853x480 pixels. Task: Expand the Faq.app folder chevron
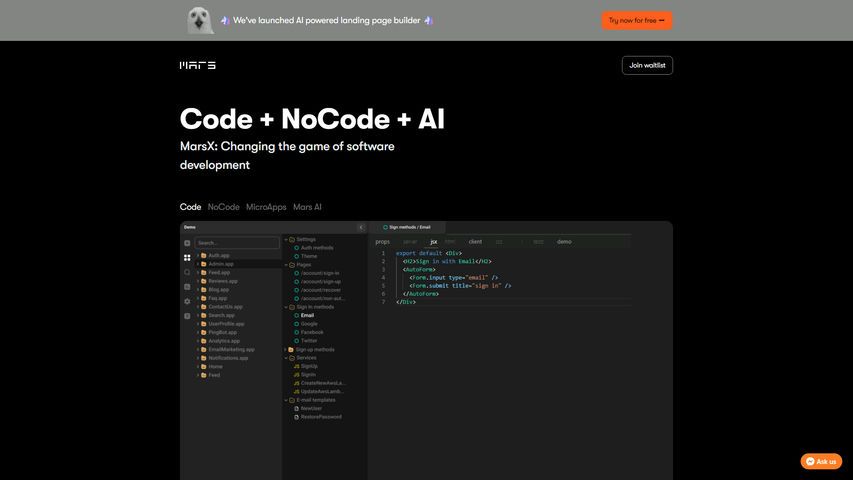pyautogui.click(x=197, y=298)
